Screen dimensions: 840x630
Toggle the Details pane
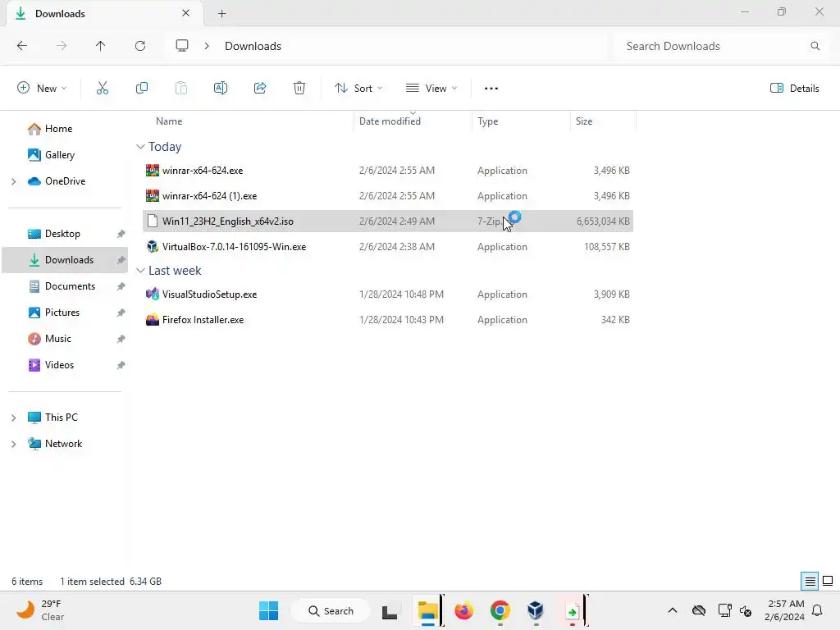pyautogui.click(x=794, y=89)
